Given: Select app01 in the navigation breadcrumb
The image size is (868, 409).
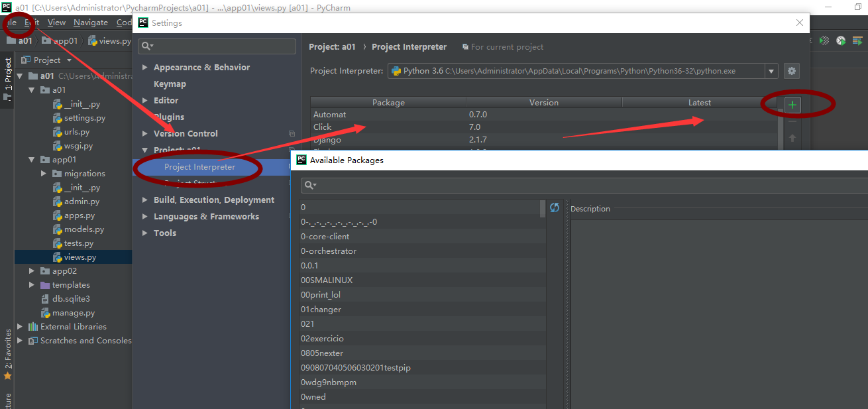Looking at the screenshot, I should tap(60, 40).
